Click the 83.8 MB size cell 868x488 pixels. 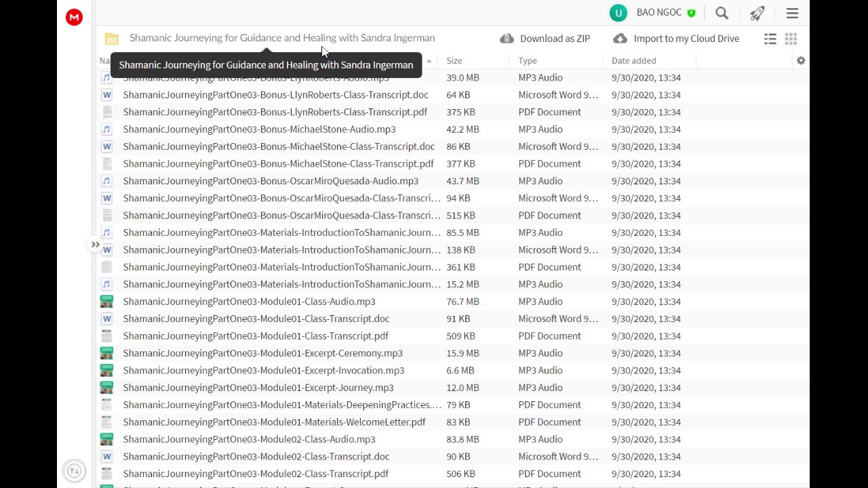[x=462, y=439]
